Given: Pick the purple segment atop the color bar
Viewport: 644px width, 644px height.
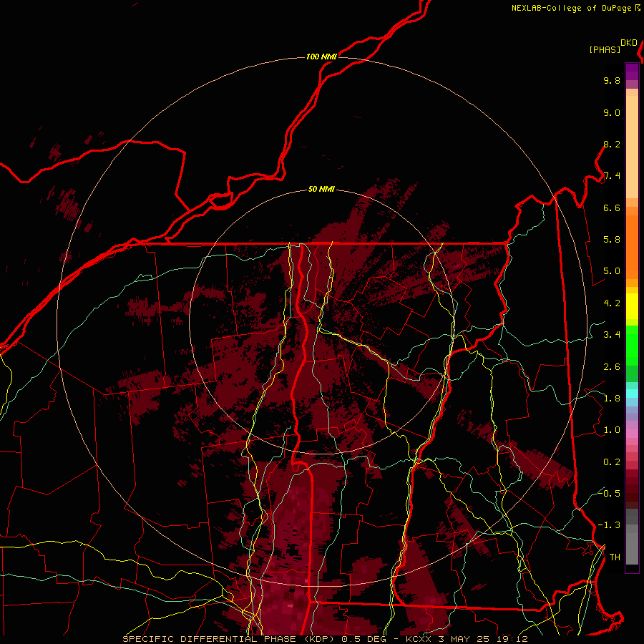Looking at the screenshot, I should point(632,72).
